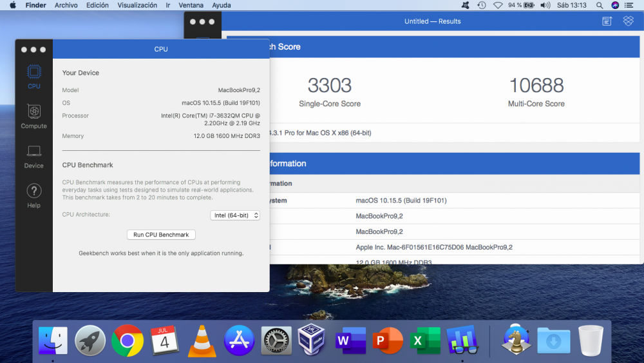Screen dimensions: 644x363
Task: Click the 10688 Multi-Core Score value
Action: pos(536,86)
